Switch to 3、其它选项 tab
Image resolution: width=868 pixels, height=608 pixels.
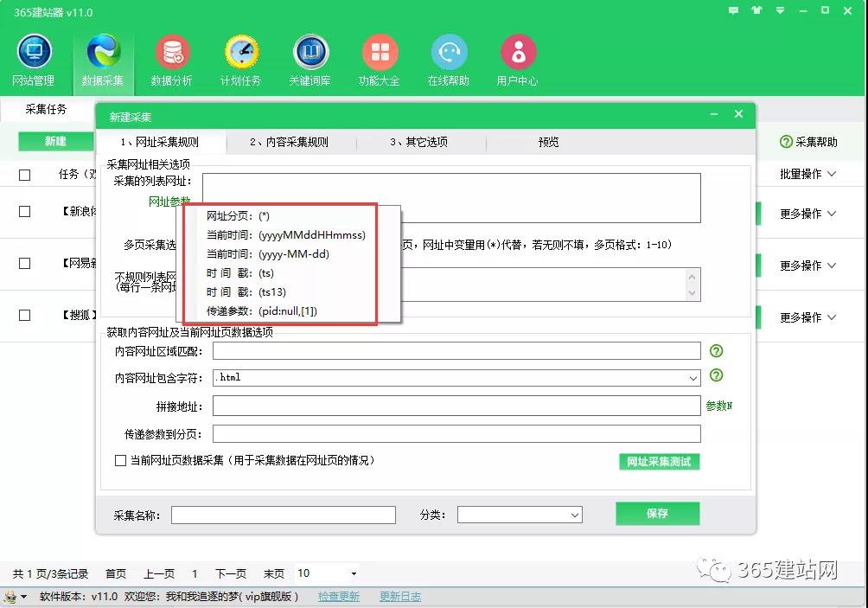[419, 143]
